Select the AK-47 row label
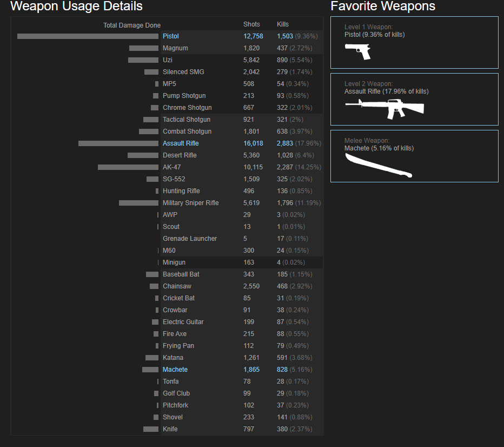 point(171,167)
